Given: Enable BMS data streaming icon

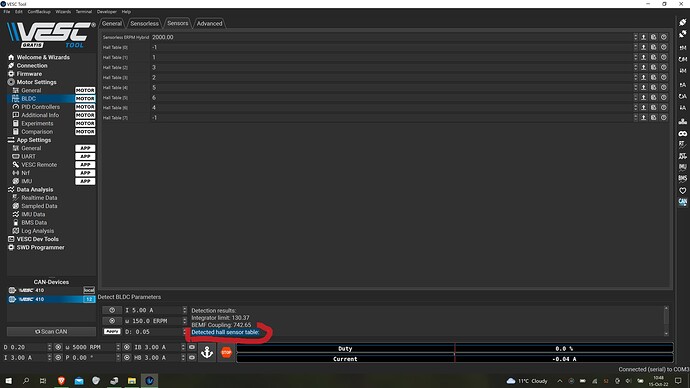Looking at the screenshot, I should [x=683, y=179].
